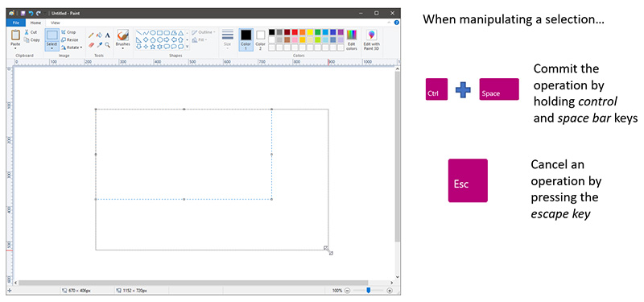This screenshot has width=644, height=302.
Task: Select the Magnifier tool
Action: (107, 44)
